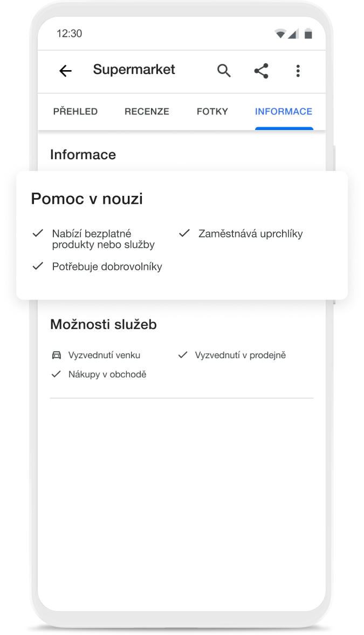
Task: Click the battery indicator icon
Action: click(x=308, y=33)
